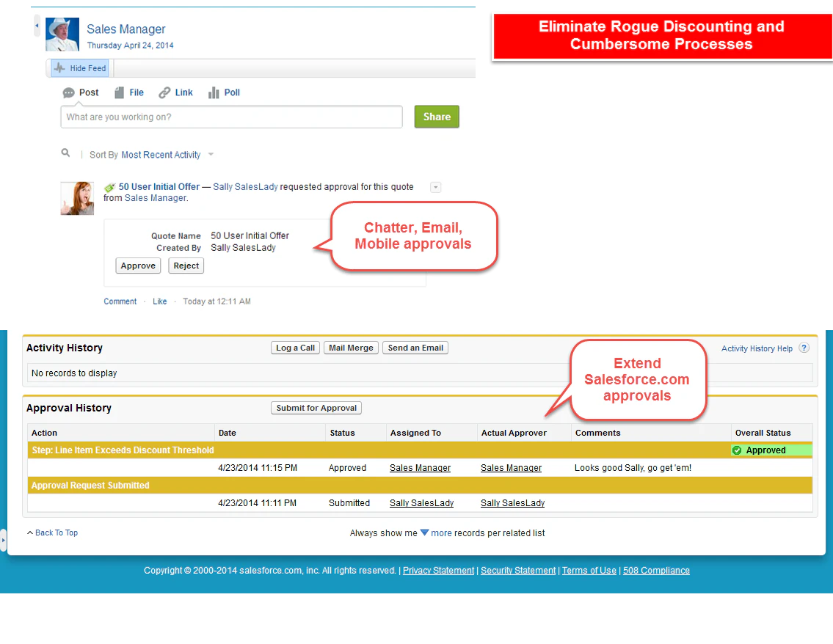
Task: Click 'Step: Line Item Exceeds Discount Threshold' row
Action: [x=420, y=450]
